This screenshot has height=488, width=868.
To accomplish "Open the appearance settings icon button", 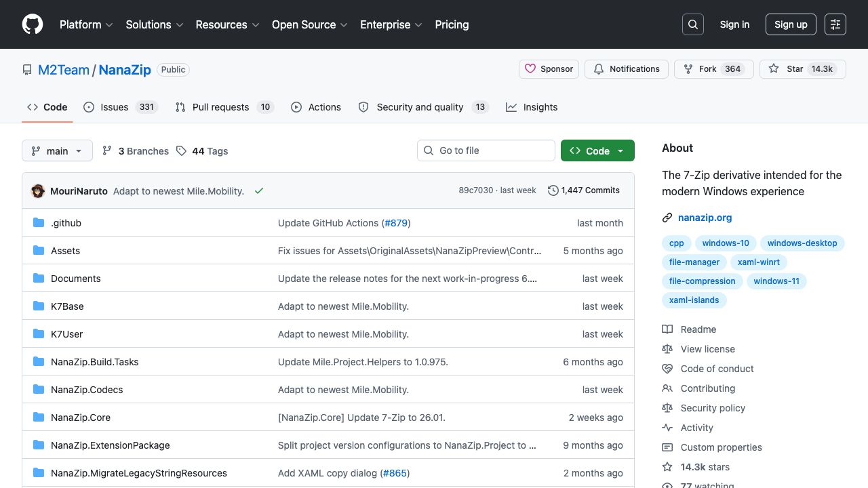I will click(x=835, y=24).
